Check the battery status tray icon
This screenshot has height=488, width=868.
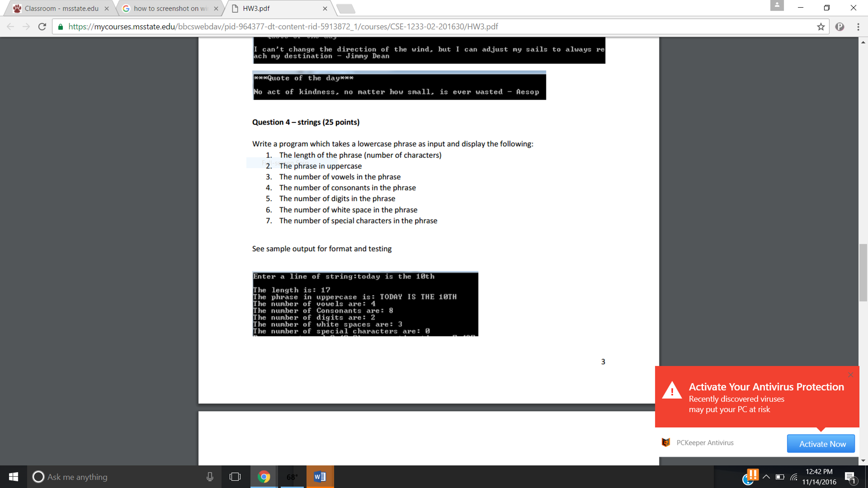tap(780, 477)
